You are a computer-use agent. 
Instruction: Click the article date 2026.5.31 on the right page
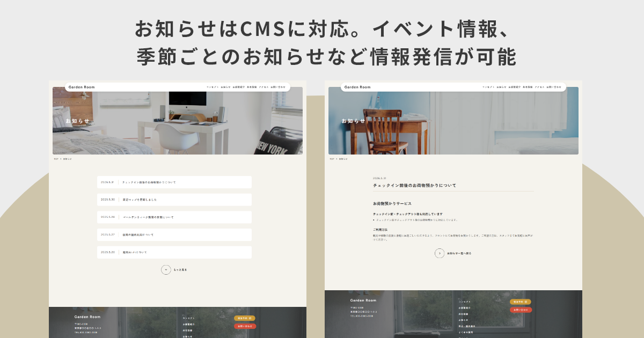coord(379,178)
